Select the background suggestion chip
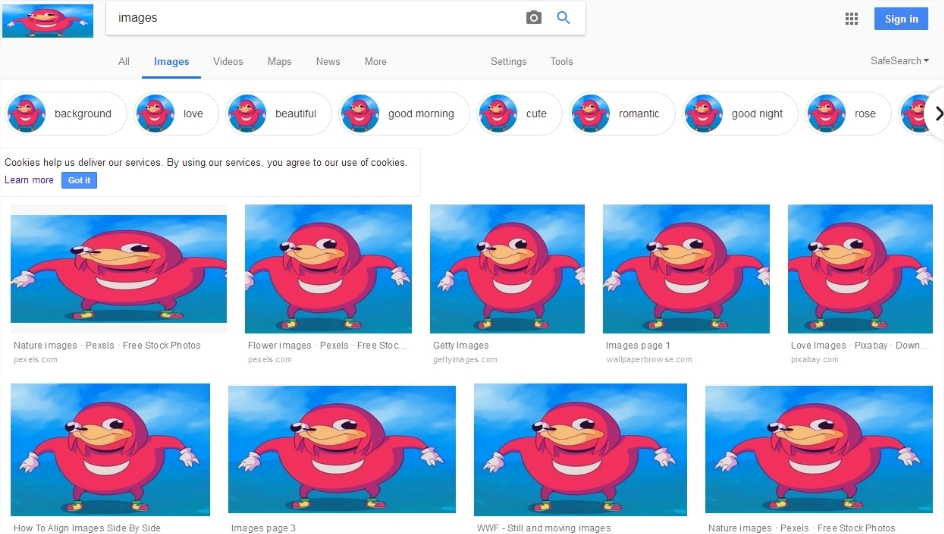The image size is (944, 534). point(66,113)
